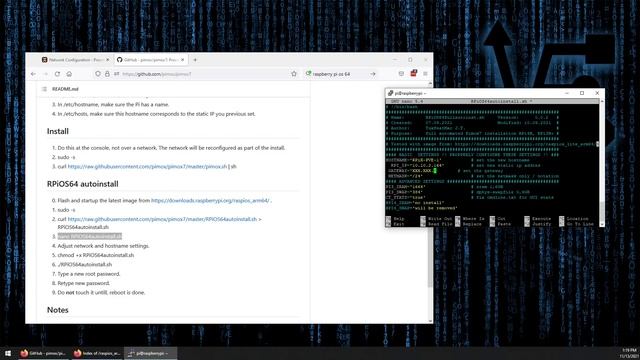Click the /etc/hostname instruction line
Screen dimensions: 640x360
[x=113, y=104]
